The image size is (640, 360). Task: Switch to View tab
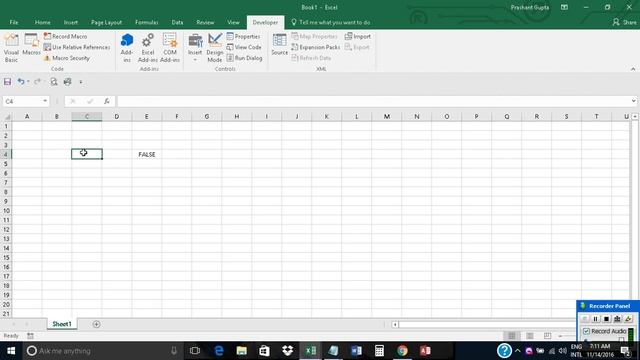coord(233,22)
